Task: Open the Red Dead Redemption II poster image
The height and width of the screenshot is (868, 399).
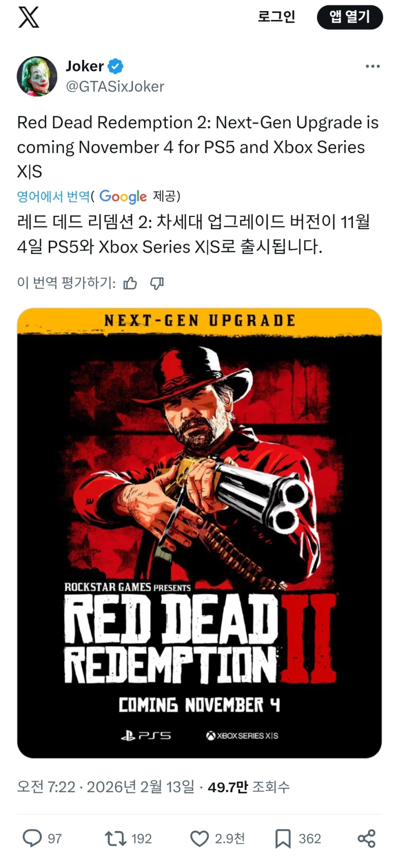Action: [199, 533]
